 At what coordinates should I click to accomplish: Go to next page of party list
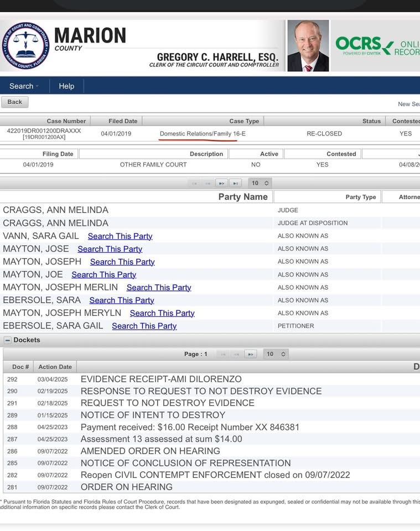[221, 183]
